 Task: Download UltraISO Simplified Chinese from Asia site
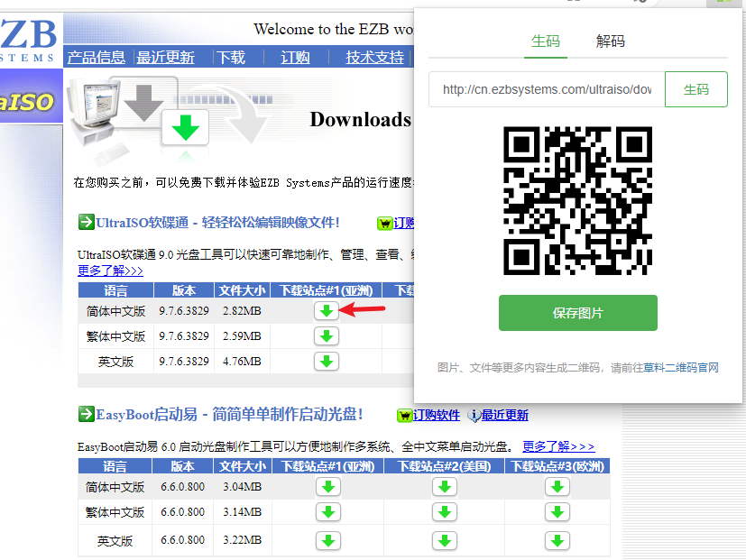[327, 311]
